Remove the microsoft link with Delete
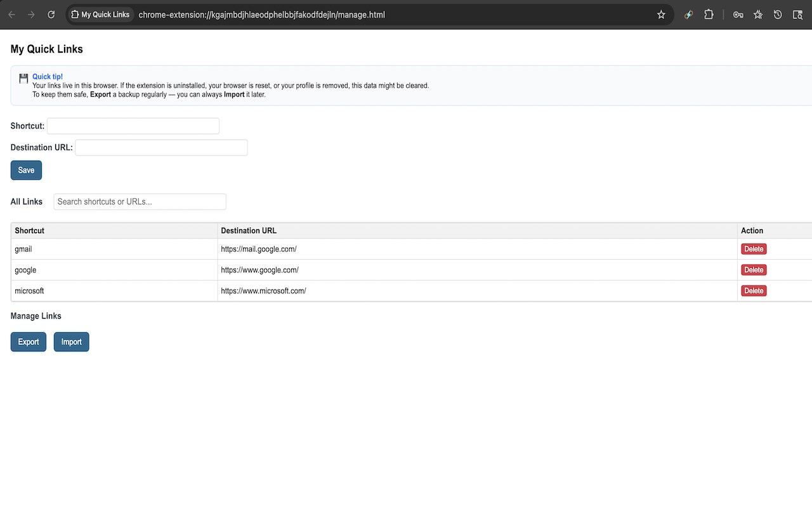The image size is (812, 508). pos(754,291)
